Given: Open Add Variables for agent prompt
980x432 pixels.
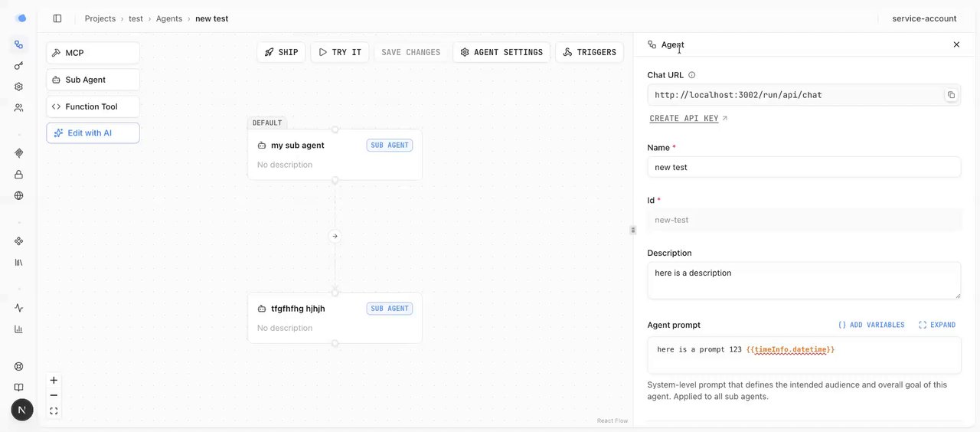Looking at the screenshot, I should point(871,325).
